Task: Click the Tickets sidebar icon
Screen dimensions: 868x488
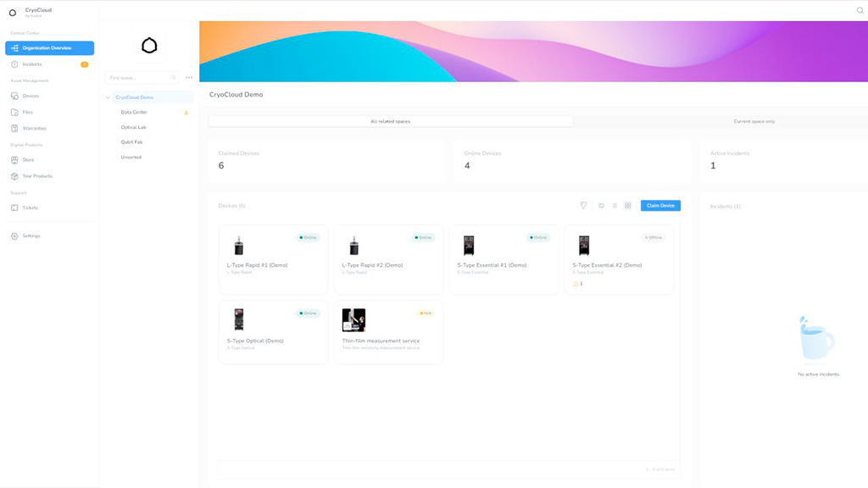Action: coord(14,208)
